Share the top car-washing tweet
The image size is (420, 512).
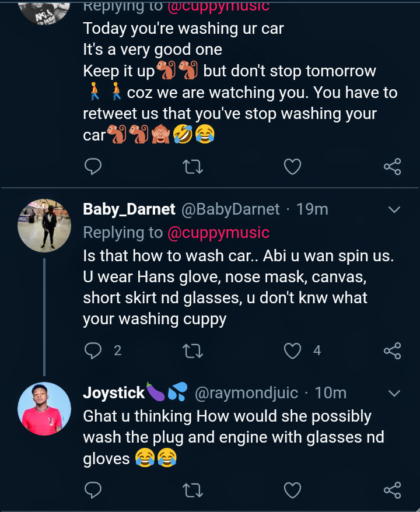[x=392, y=167]
